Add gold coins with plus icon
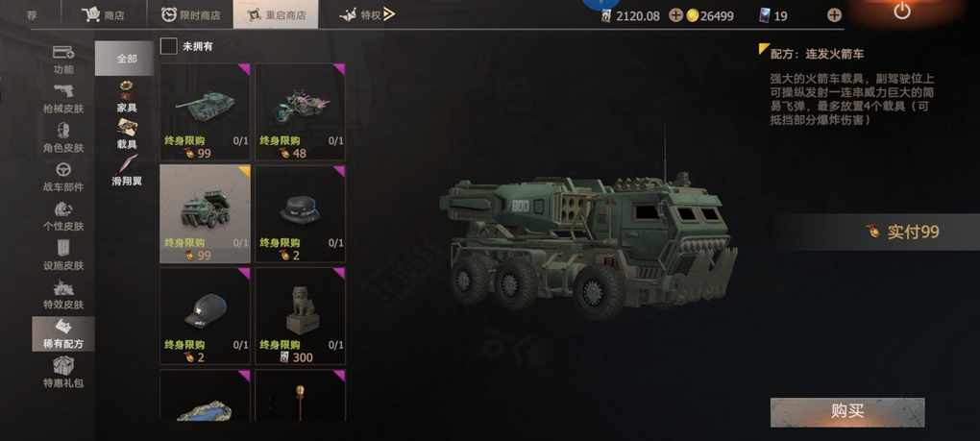The width and height of the screenshot is (980, 441). [x=675, y=15]
